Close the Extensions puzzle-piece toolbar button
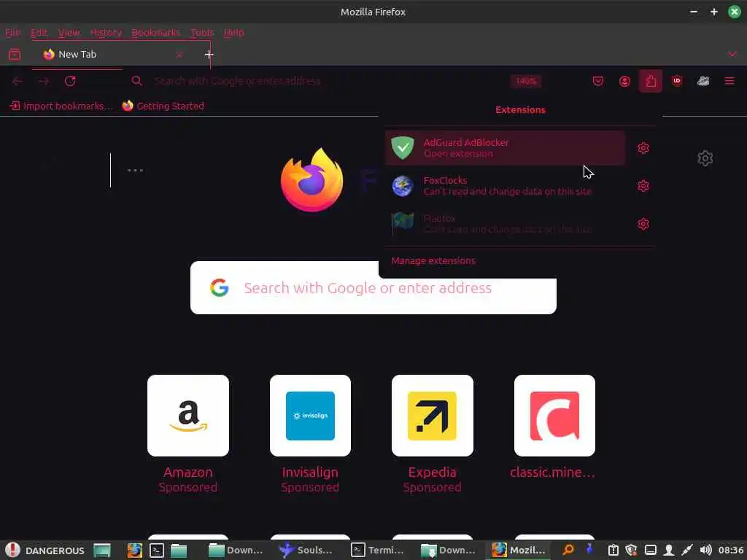The width and height of the screenshot is (747, 560). tap(650, 81)
